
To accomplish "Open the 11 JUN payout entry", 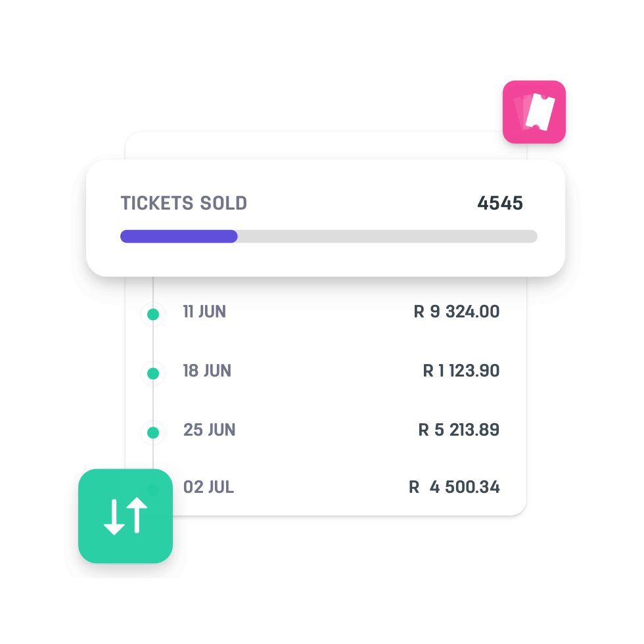I will click(x=204, y=311).
